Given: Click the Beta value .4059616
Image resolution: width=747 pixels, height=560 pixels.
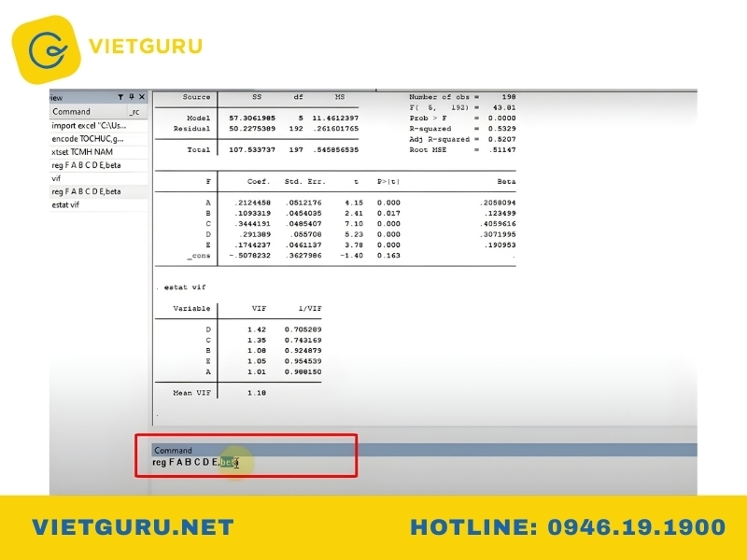Looking at the screenshot, I should [x=500, y=224].
